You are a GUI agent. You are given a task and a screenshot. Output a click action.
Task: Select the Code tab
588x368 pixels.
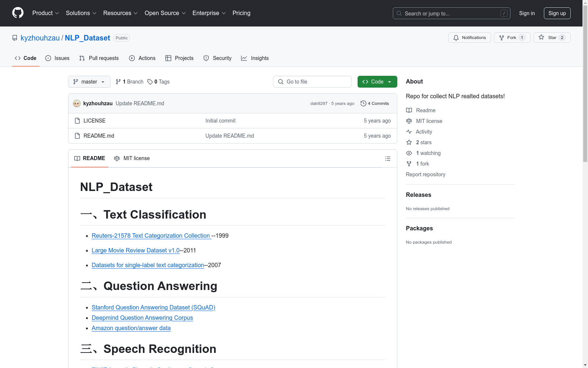pos(26,58)
